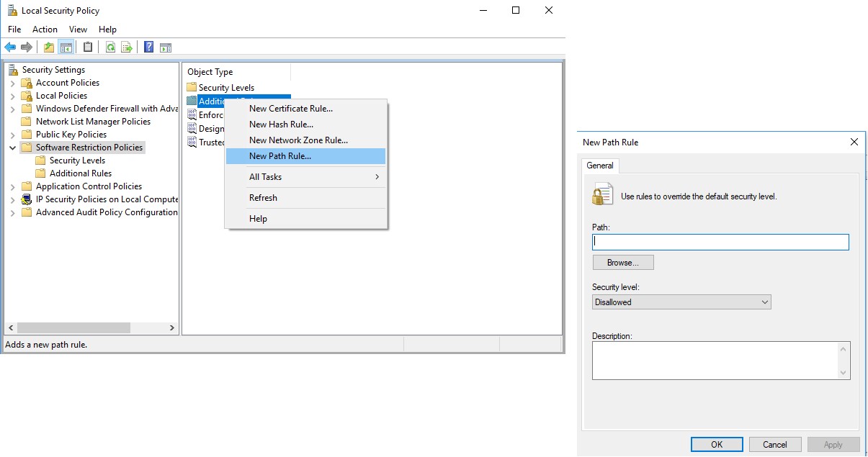Choose New Certificate Rule from context menu
The height and width of the screenshot is (457, 868).
click(x=306, y=109)
